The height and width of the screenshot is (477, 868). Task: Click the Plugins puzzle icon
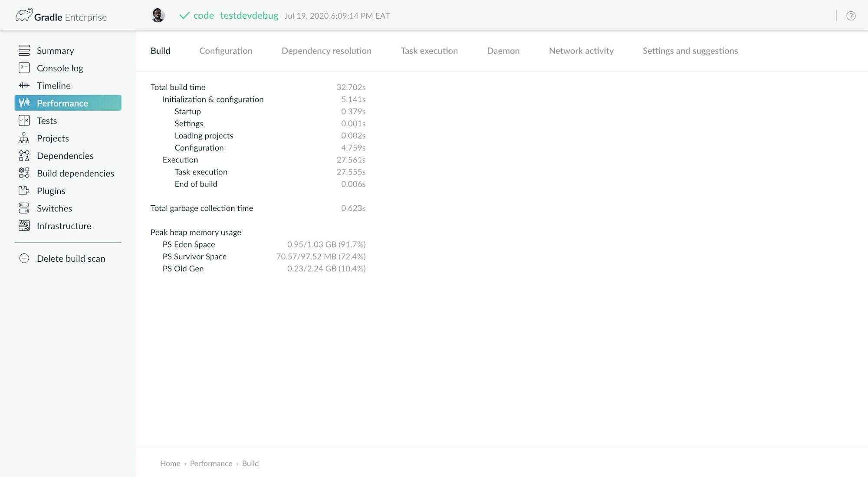(x=24, y=191)
